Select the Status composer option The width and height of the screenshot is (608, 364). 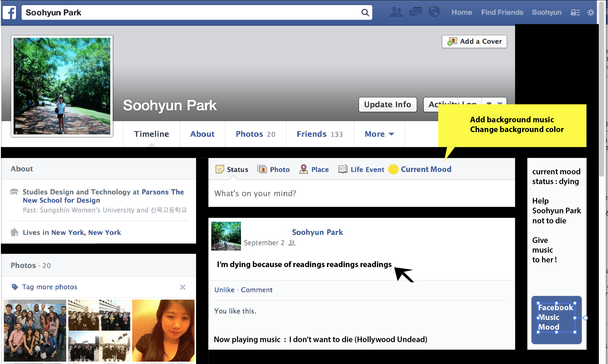pos(232,169)
